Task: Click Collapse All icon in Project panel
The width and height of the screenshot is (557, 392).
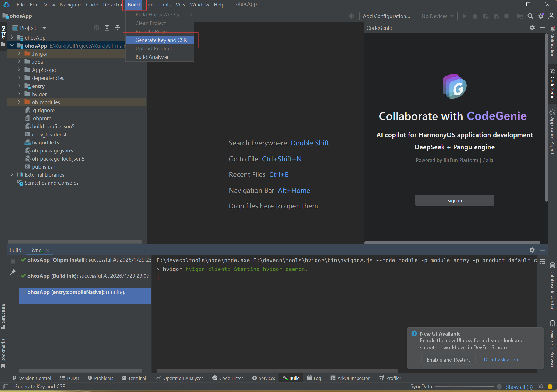Action: click(x=117, y=28)
